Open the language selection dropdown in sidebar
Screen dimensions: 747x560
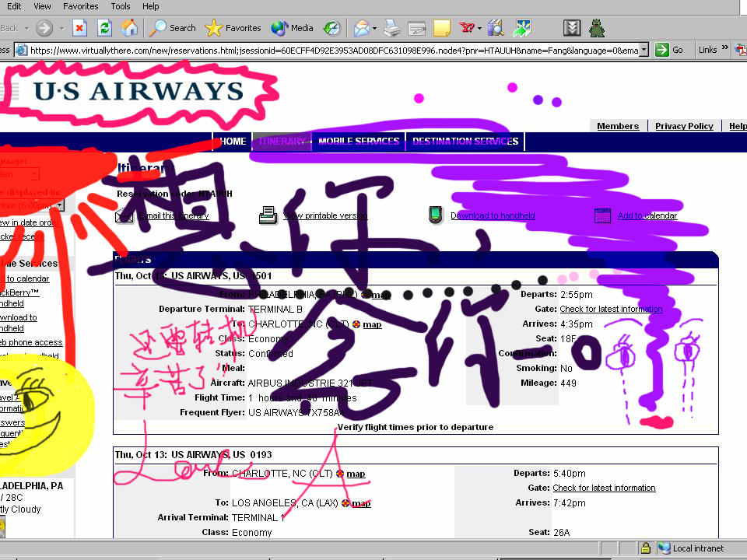[x=33, y=175]
